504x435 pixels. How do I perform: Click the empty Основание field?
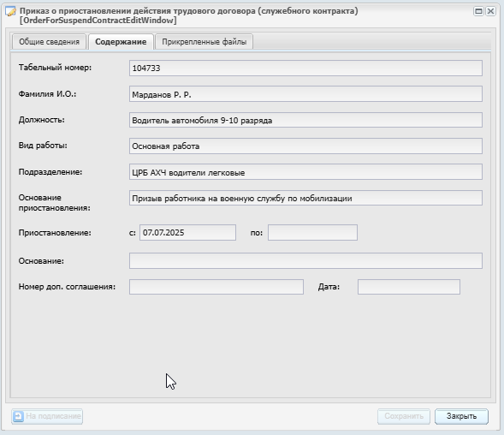(305, 260)
